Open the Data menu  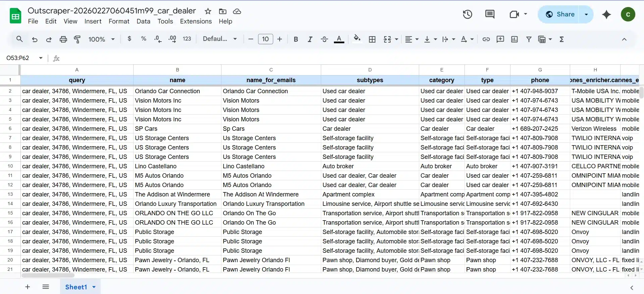(143, 21)
